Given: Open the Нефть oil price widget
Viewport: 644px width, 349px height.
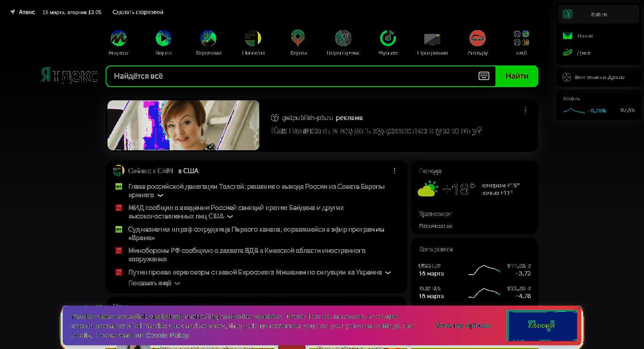Looking at the screenshot, I should coord(598,105).
